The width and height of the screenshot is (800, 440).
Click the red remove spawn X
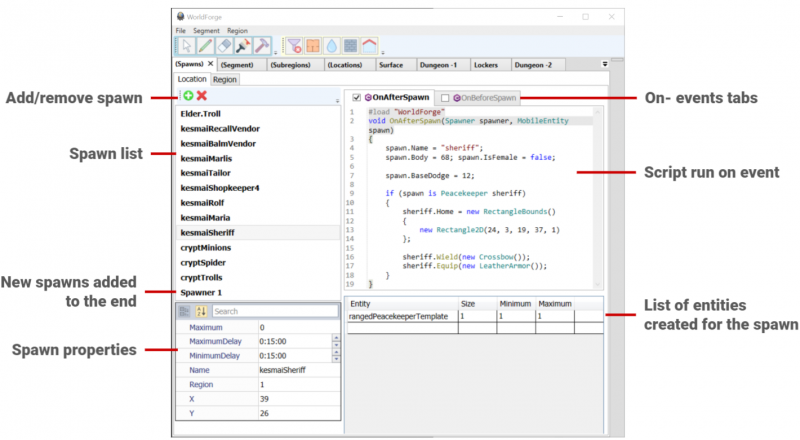tap(201, 96)
